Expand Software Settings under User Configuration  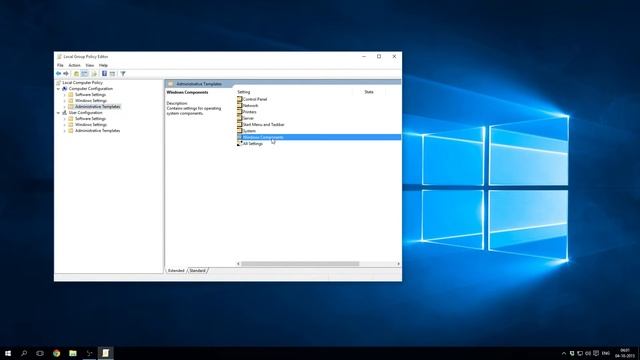64,119
